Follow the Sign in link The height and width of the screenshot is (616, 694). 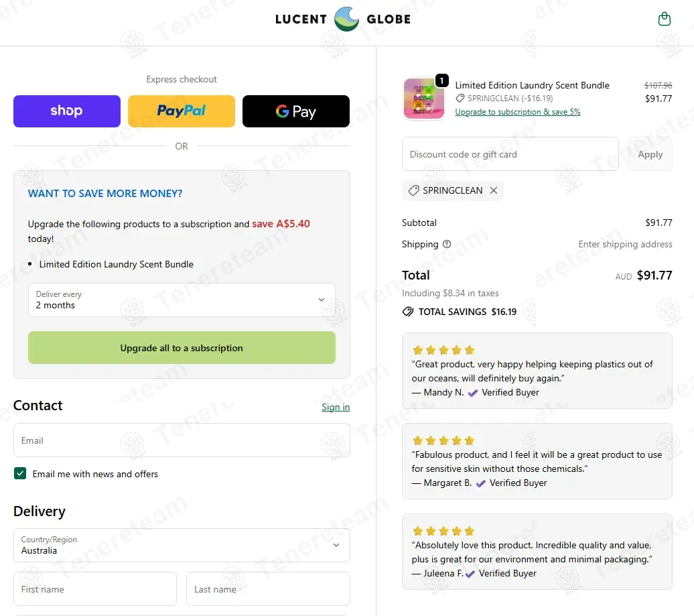coord(336,407)
